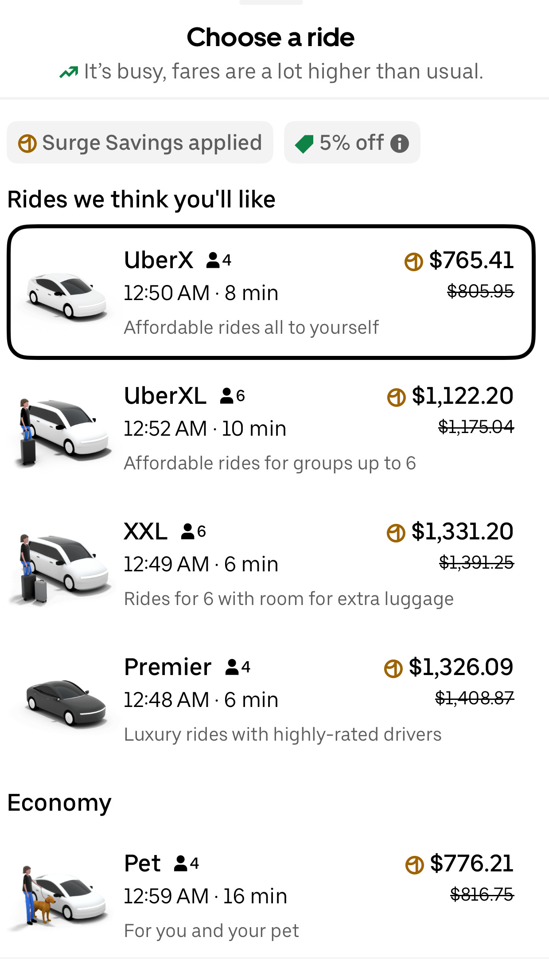This screenshot has width=549, height=980.
Task: Tap the info icon beside 5% off
Action: point(399,143)
